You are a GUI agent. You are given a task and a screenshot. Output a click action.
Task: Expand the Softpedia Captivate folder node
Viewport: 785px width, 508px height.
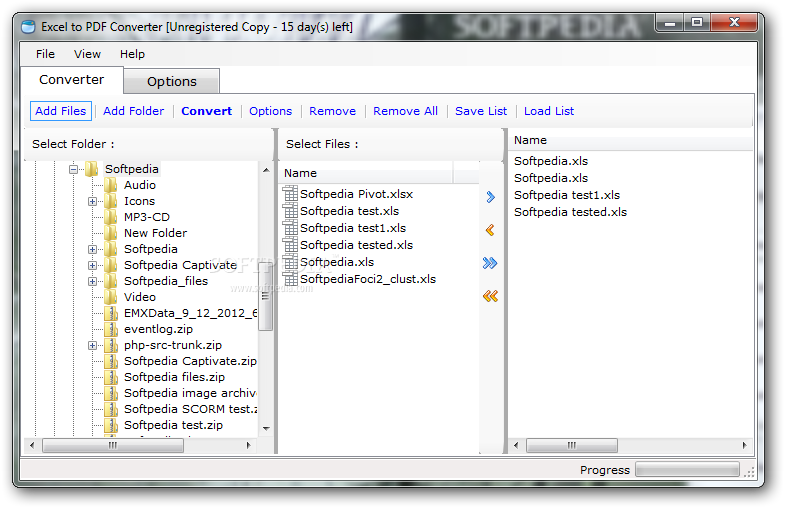coord(92,266)
